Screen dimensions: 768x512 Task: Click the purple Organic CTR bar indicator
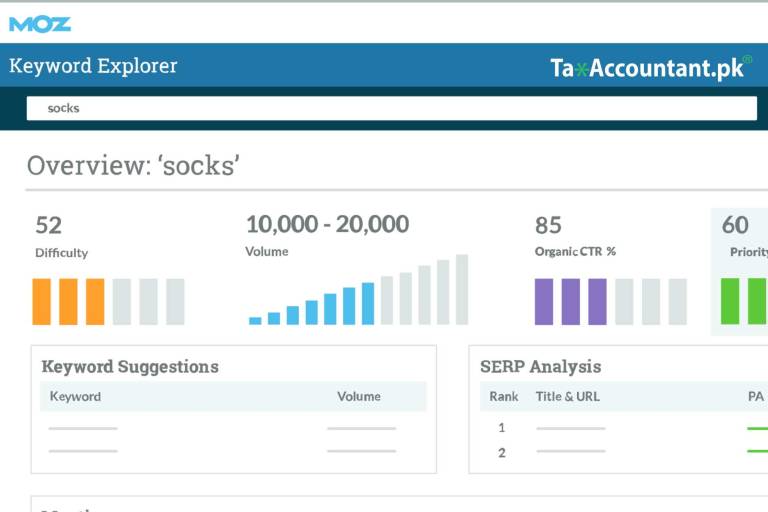[611, 302]
